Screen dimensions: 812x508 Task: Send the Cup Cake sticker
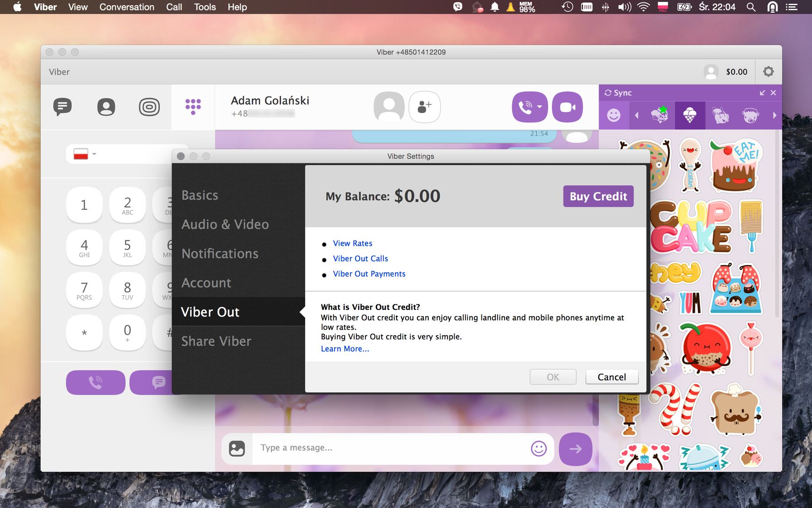[x=691, y=227]
